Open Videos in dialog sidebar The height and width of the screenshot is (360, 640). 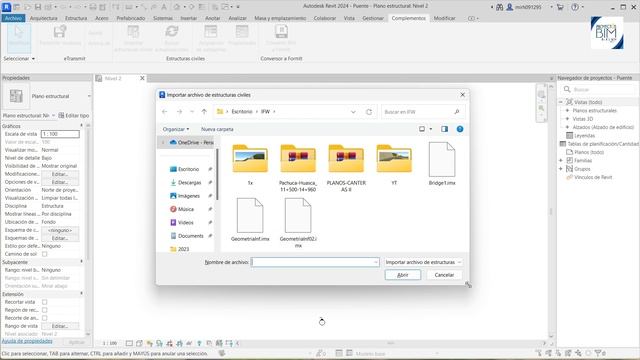185,222
